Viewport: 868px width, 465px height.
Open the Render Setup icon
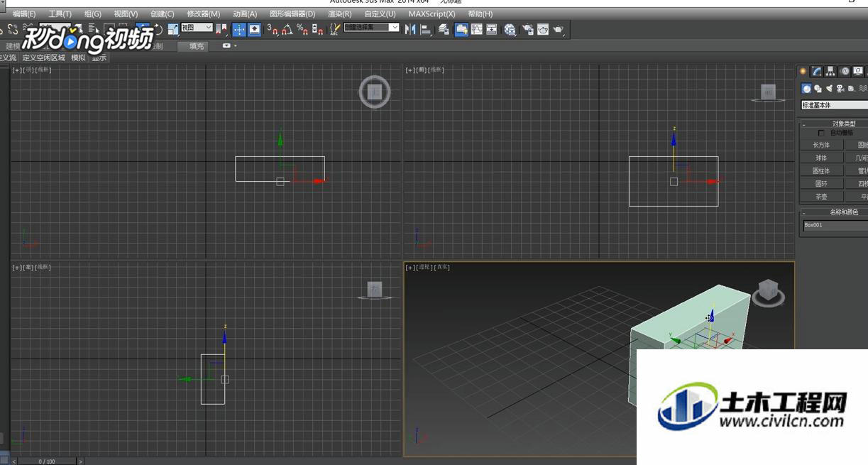point(527,29)
